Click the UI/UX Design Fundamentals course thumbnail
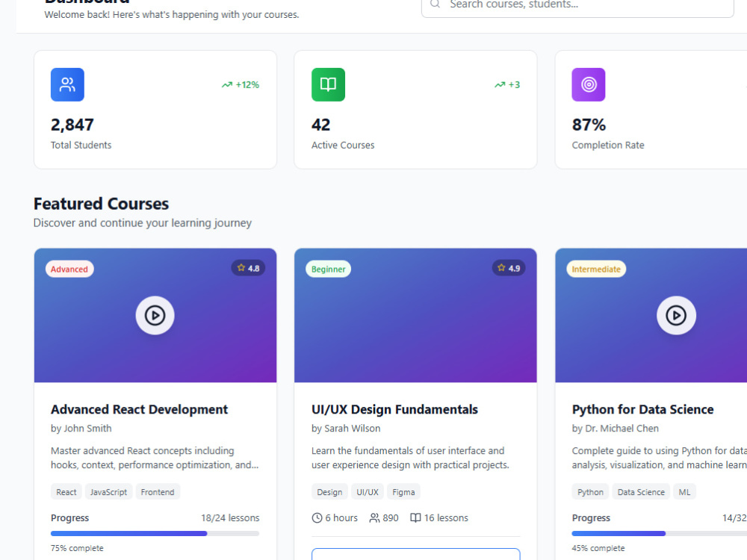This screenshot has width=747, height=560. (415, 315)
